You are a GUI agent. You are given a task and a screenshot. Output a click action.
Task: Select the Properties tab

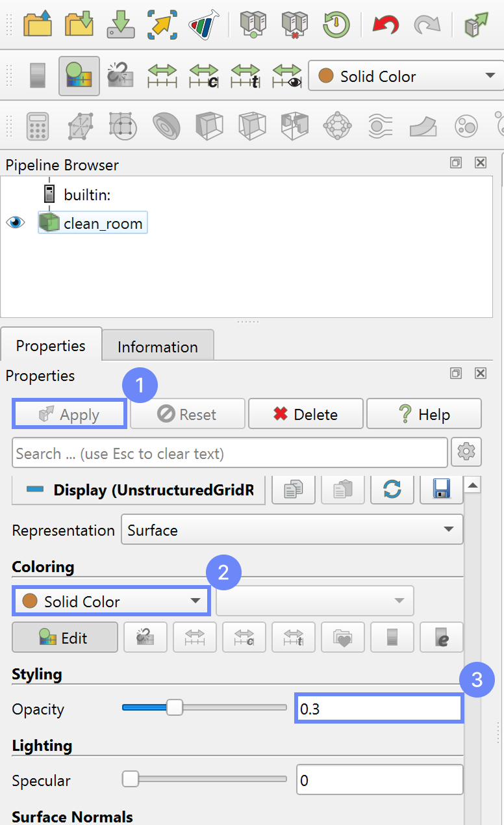(51, 345)
